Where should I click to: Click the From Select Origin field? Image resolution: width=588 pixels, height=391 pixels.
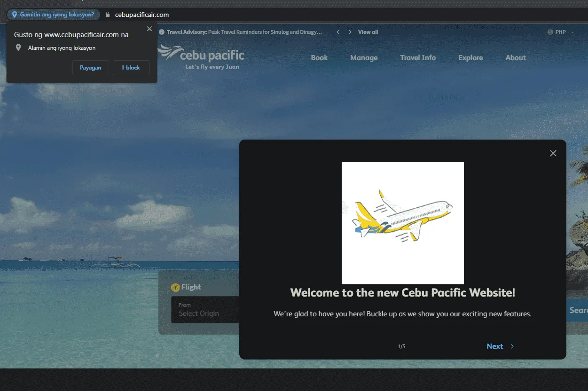coord(206,310)
